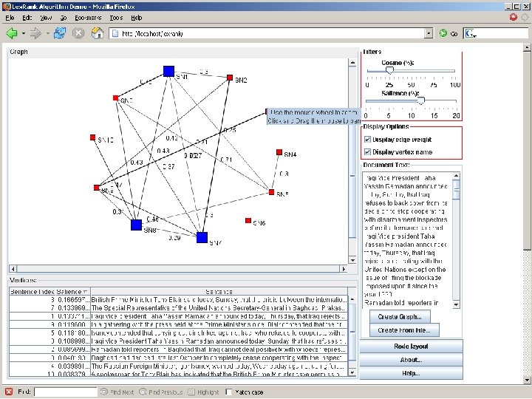Click the page scrollbar up arrow

(x=527, y=47)
